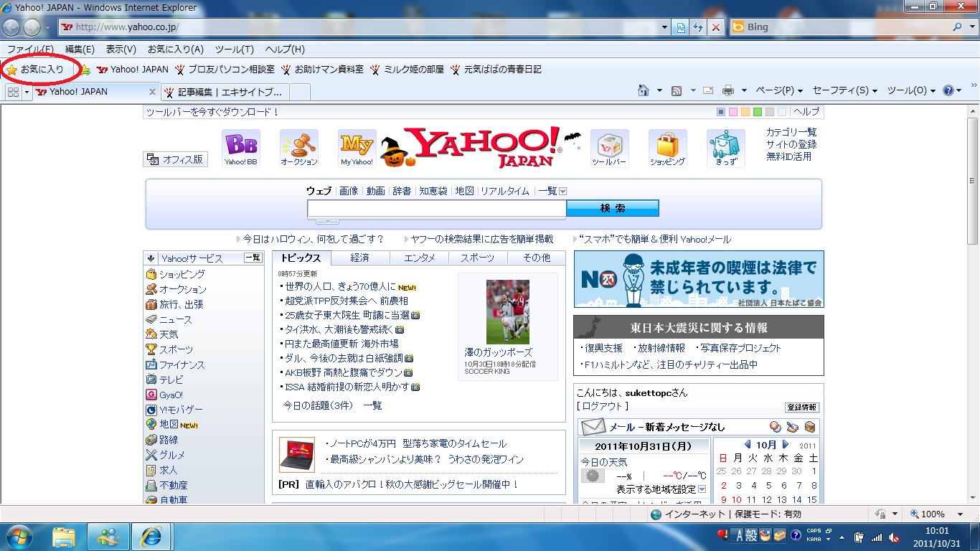The width and height of the screenshot is (980, 551).
Task: Click the briefcase icon in mail row
Action: click(x=809, y=427)
